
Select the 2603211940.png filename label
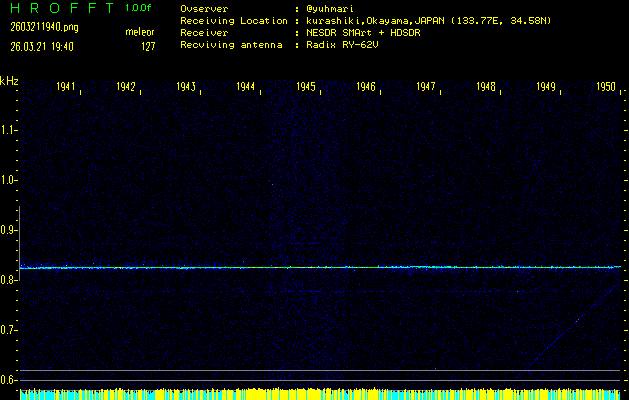[44, 27]
